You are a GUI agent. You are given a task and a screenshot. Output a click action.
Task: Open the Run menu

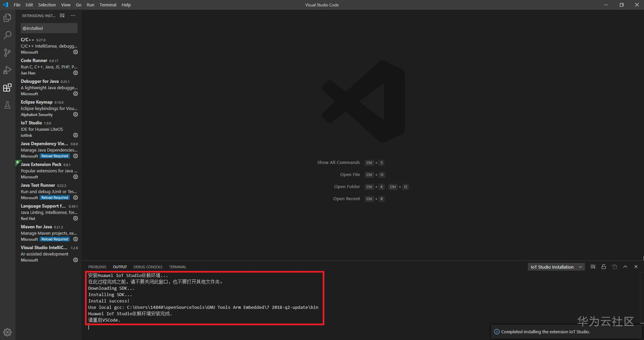tap(90, 5)
